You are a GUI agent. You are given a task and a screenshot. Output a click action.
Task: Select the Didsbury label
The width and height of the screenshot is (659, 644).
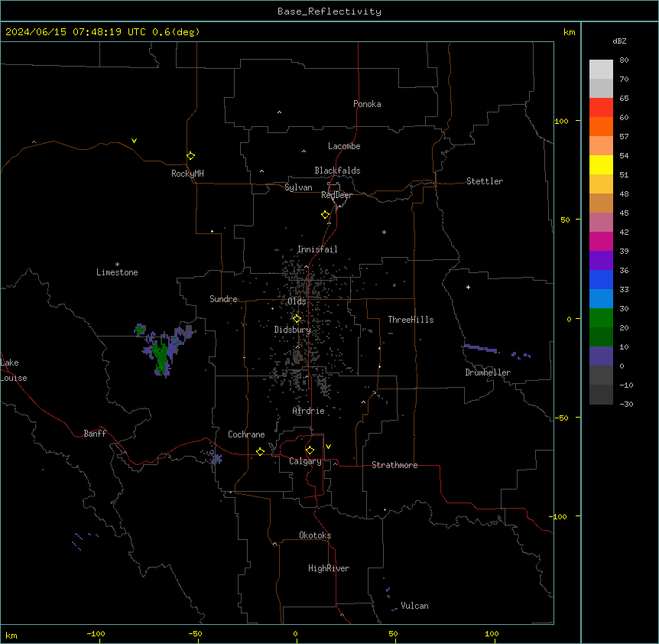(293, 330)
